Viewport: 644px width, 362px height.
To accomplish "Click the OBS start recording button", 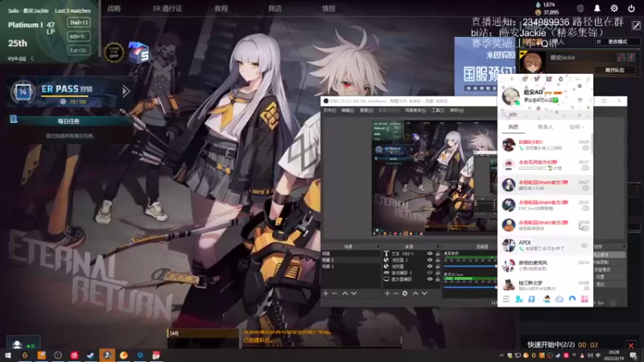I will tap(609, 262).
